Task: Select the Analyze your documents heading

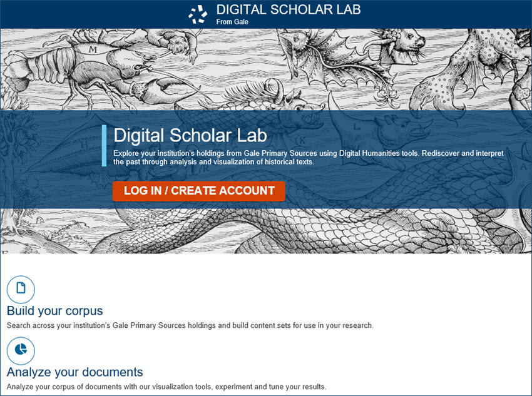Action: [74, 372]
